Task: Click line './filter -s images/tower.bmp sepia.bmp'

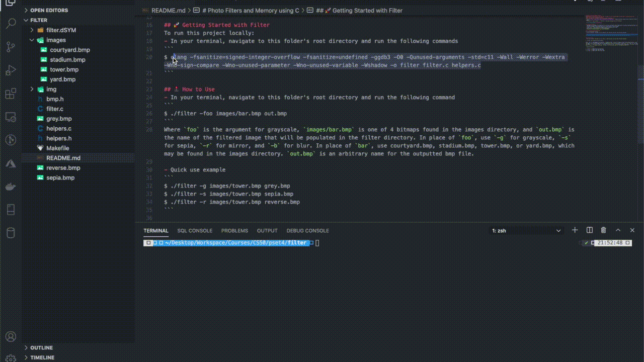Action: coord(228,194)
